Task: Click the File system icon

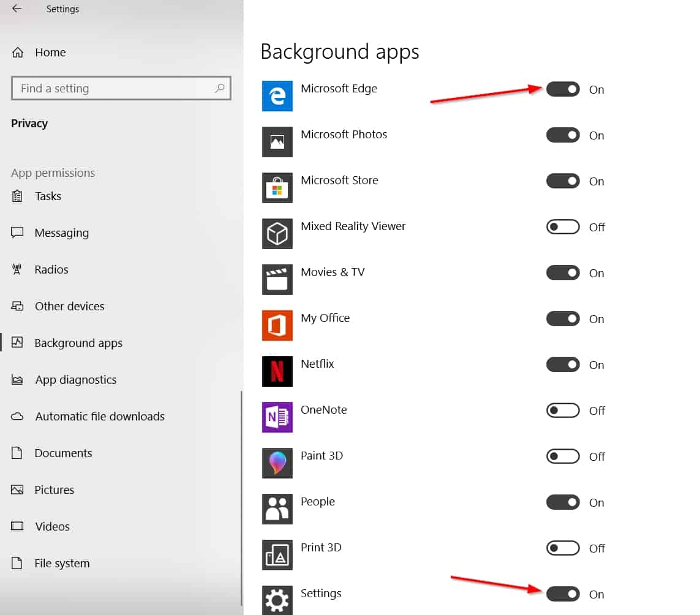Action: click(17, 563)
